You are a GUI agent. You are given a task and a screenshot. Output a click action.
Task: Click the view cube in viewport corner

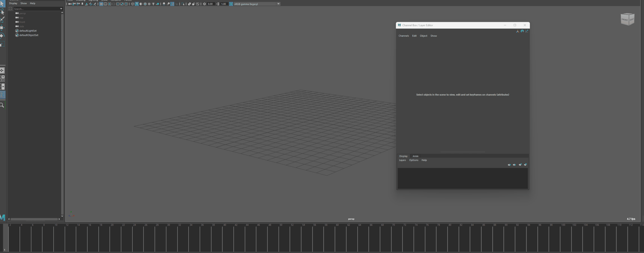click(627, 19)
